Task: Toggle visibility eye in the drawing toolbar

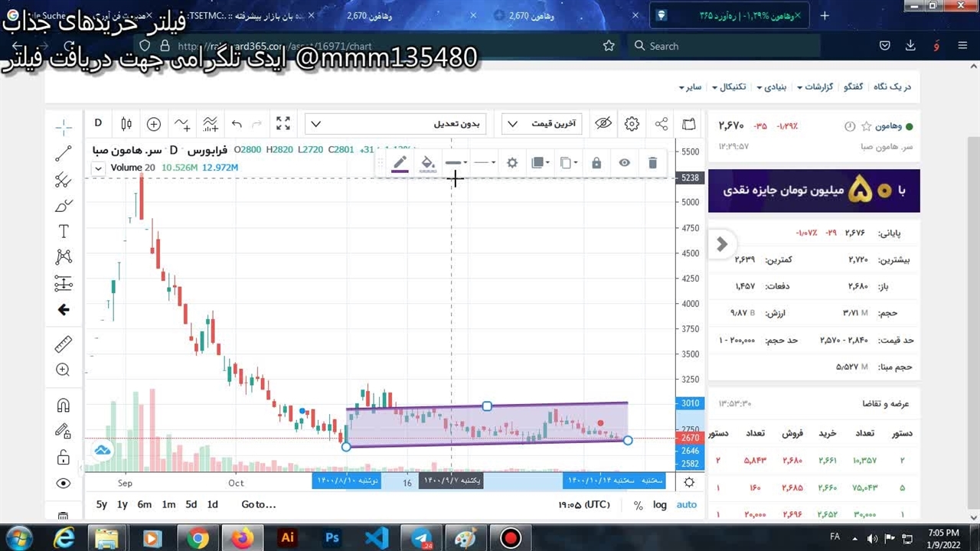Action: tap(625, 162)
